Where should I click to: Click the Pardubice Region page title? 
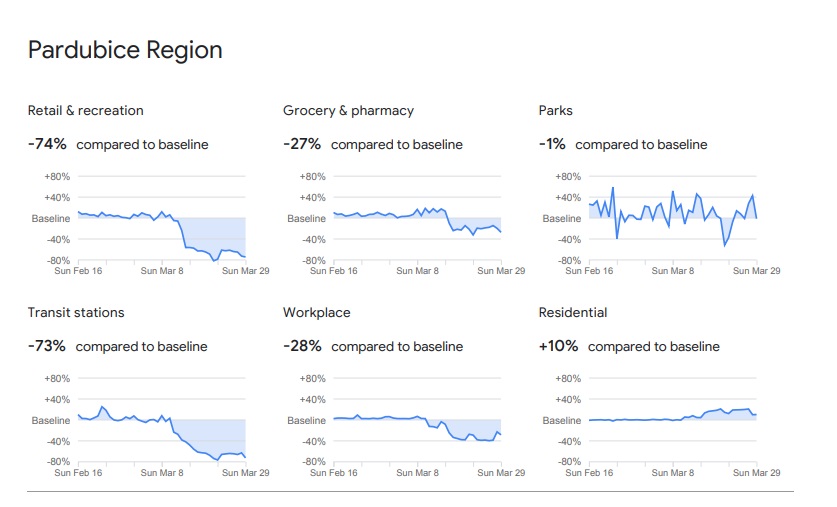[125, 50]
